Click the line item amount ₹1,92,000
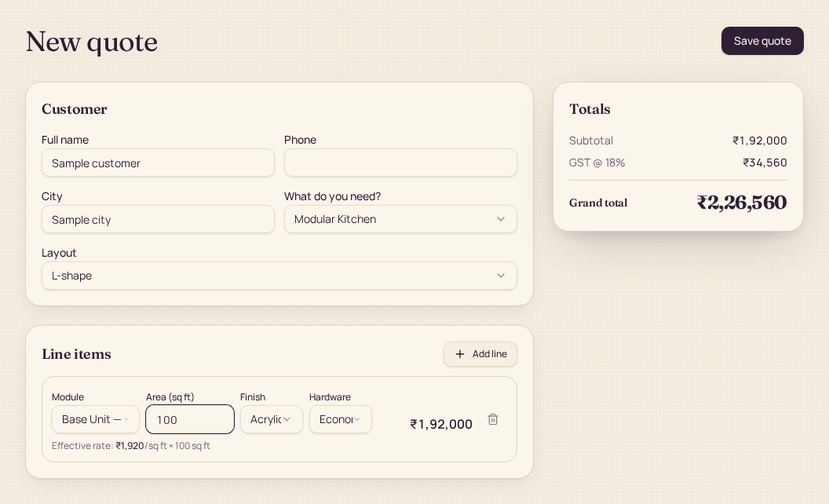 tap(441, 424)
